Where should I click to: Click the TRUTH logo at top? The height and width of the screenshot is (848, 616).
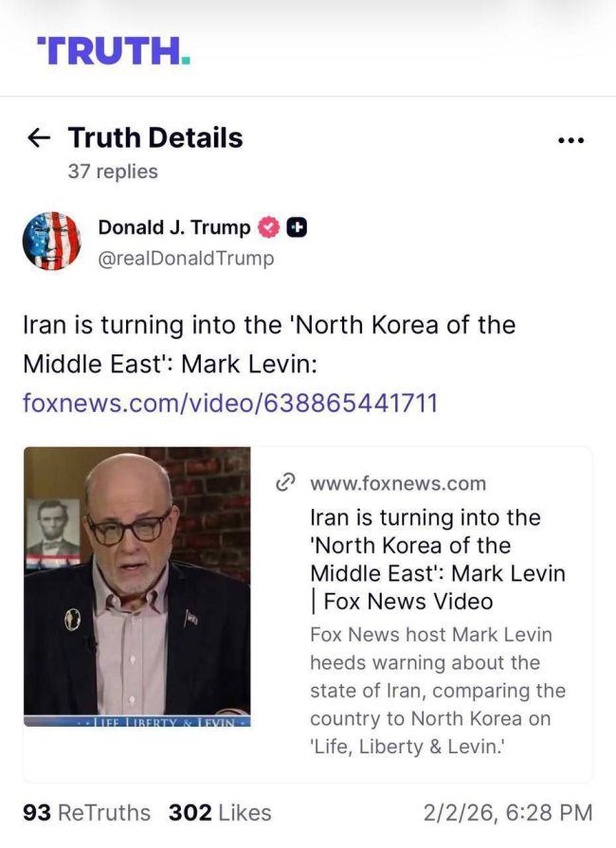(x=114, y=51)
